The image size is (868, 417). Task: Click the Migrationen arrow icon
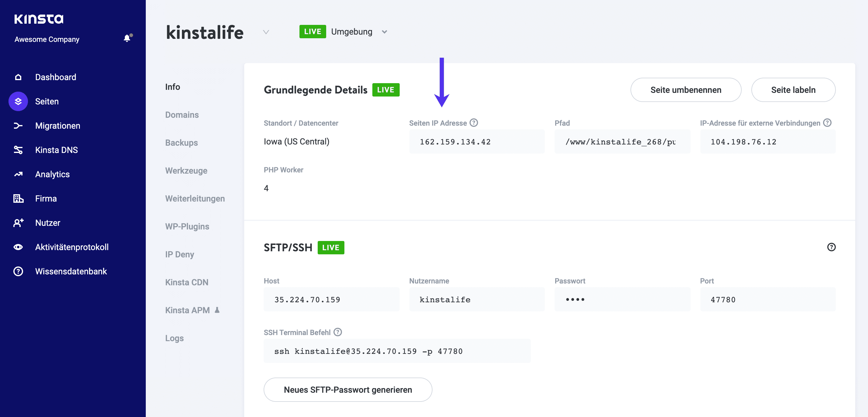tap(18, 125)
